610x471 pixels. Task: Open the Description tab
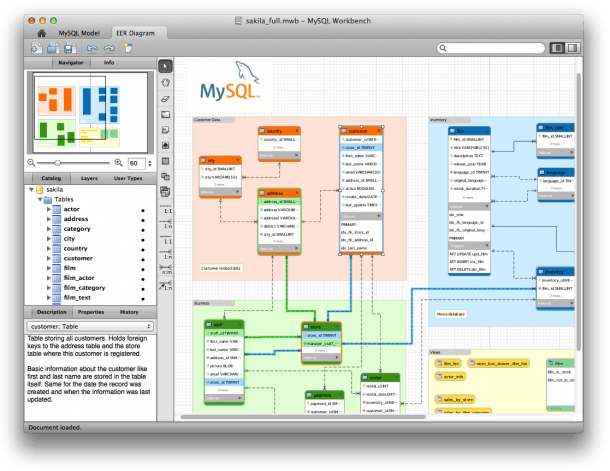tap(51, 312)
